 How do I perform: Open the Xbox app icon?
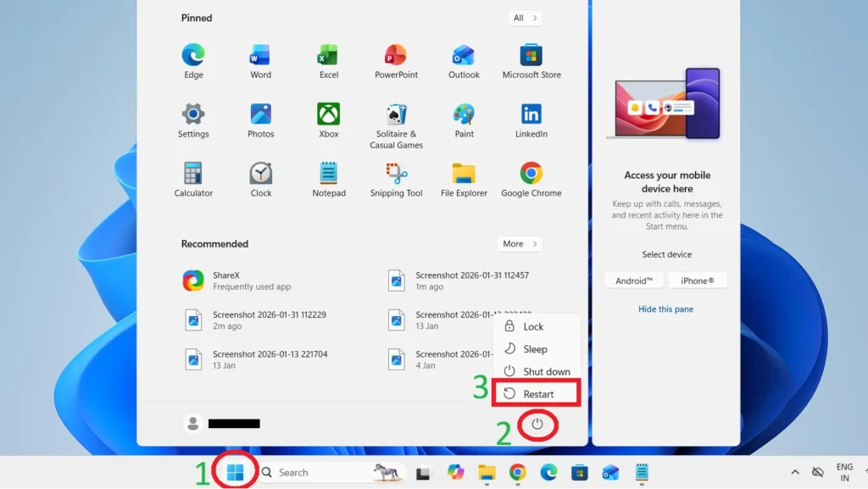[328, 115]
